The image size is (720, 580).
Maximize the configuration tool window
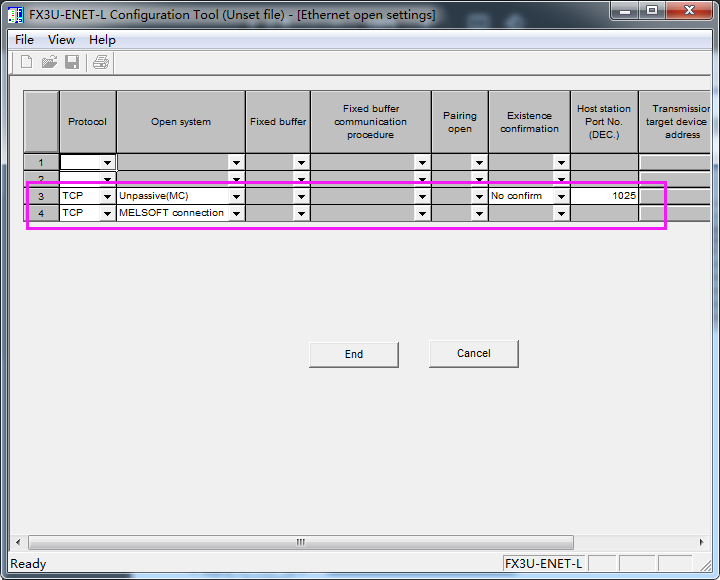click(x=652, y=11)
